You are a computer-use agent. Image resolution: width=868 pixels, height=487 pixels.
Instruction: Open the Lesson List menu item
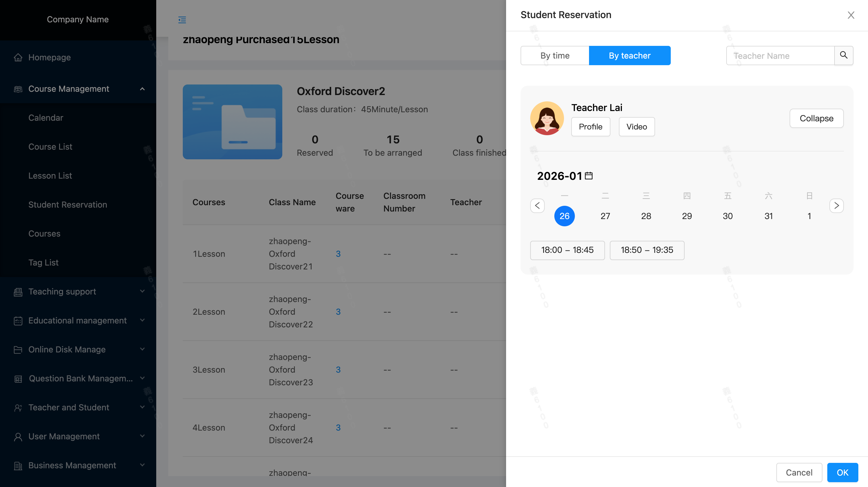click(x=50, y=176)
